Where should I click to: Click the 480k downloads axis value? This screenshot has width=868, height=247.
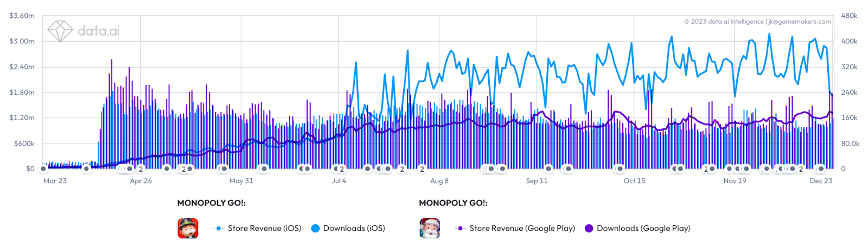point(849,16)
